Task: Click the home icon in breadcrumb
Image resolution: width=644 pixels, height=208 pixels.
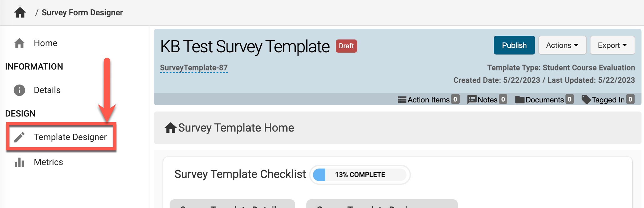Action: point(20,13)
